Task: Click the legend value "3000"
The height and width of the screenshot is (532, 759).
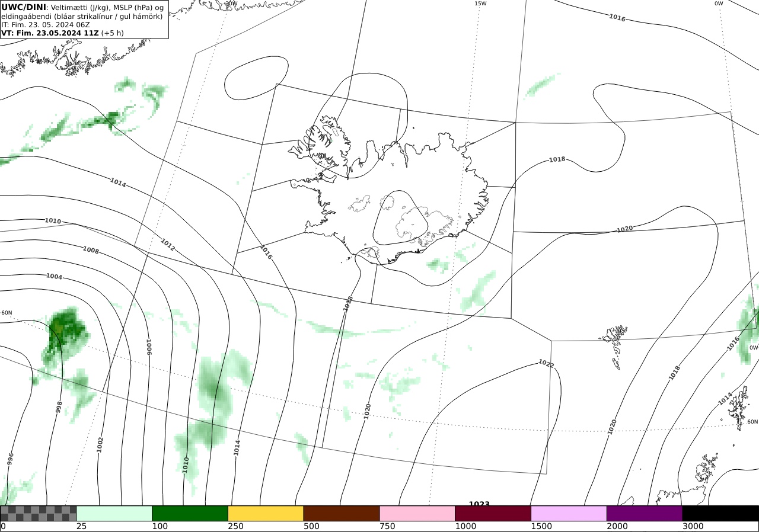Action: [693, 526]
